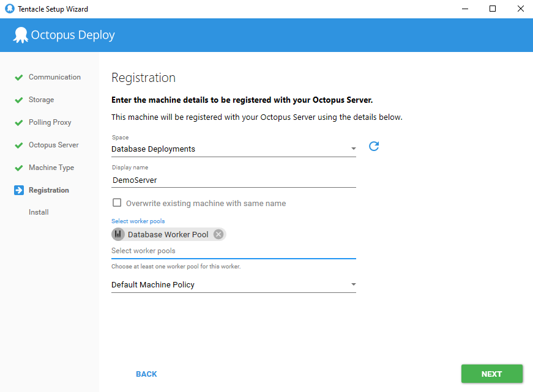Click the blue arrow beside Registration

(17, 190)
